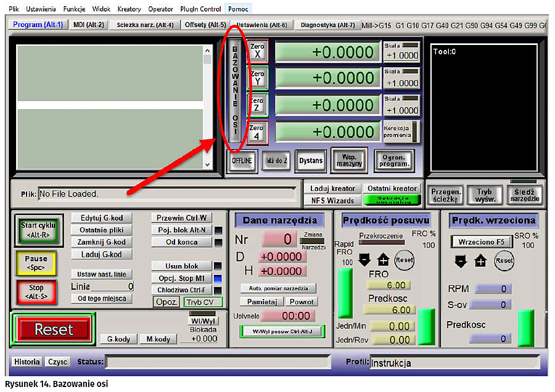Screen dimensions: 555x392
Task: Toggle Poj. blok Alt-N single block mode
Action: pyautogui.click(x=181, y=230)
